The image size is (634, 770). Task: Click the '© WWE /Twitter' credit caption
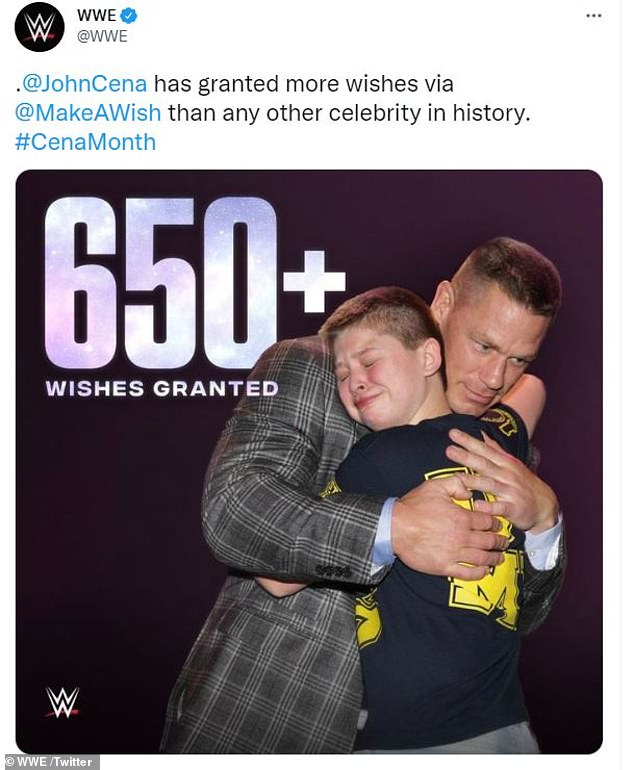click(49, 761)
